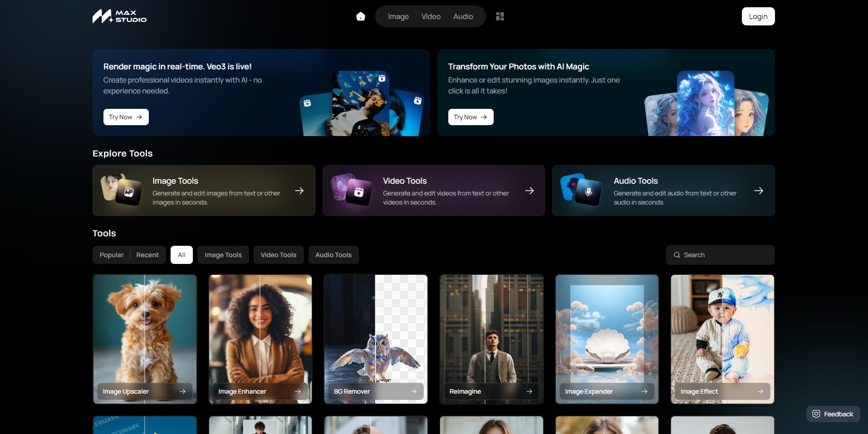Open the Audio Tools heading
This screenshot has width=868, height=434.
point(636,181)
